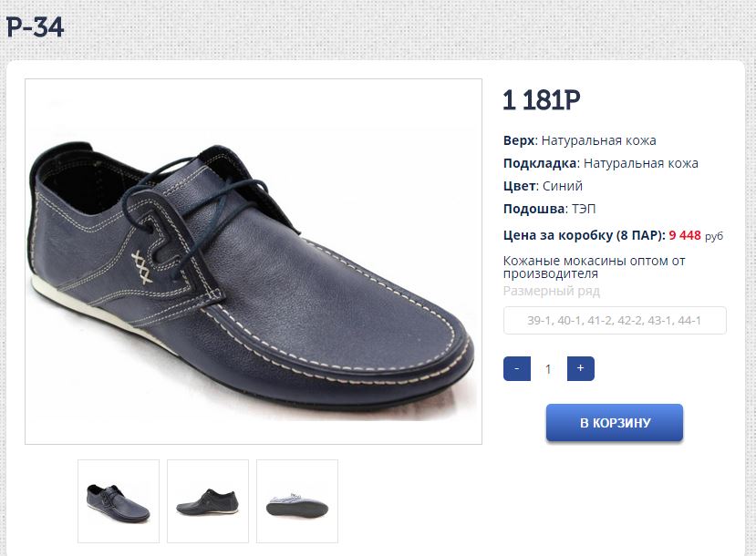Screen dimensions: 756x556
Task: Enlarge the main blue moccasin photo
Action: pos(254,262)
